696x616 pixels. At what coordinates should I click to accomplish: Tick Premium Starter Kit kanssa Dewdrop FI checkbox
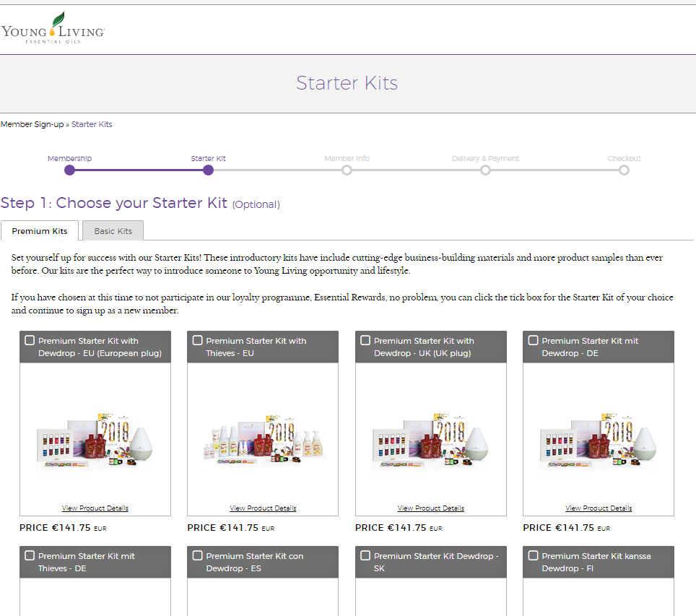tap(533, 555)
